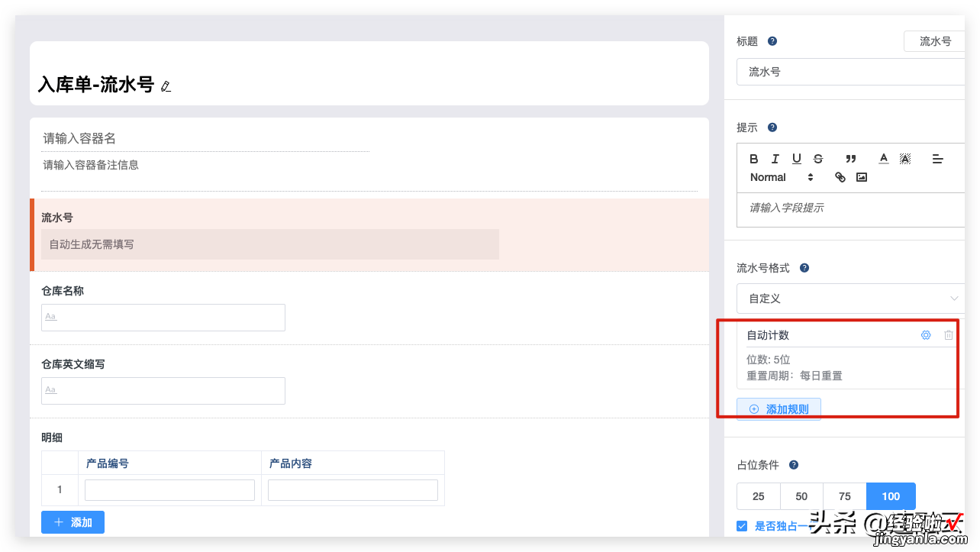
Task: Select the 流水号 field block
Action: (x=369, y=235)
